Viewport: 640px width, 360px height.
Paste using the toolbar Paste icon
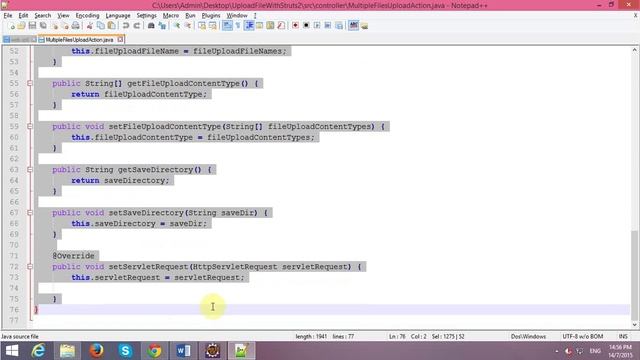(x=111, y=26)
